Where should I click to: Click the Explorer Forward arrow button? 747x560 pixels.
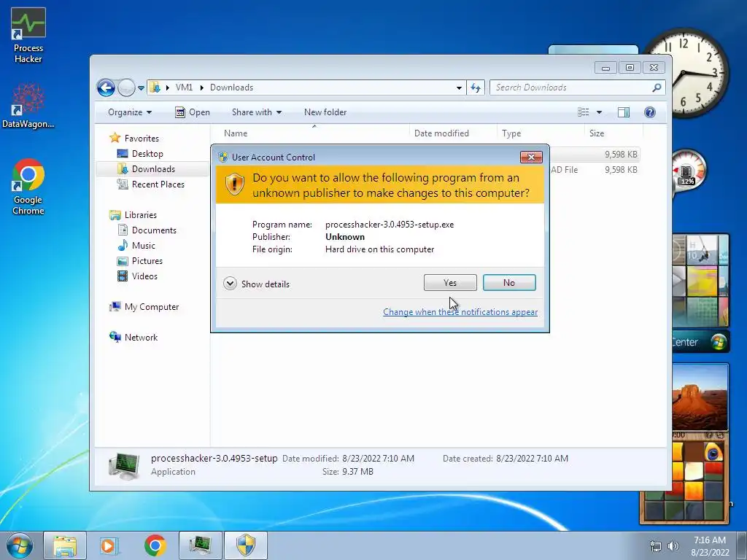126,87
